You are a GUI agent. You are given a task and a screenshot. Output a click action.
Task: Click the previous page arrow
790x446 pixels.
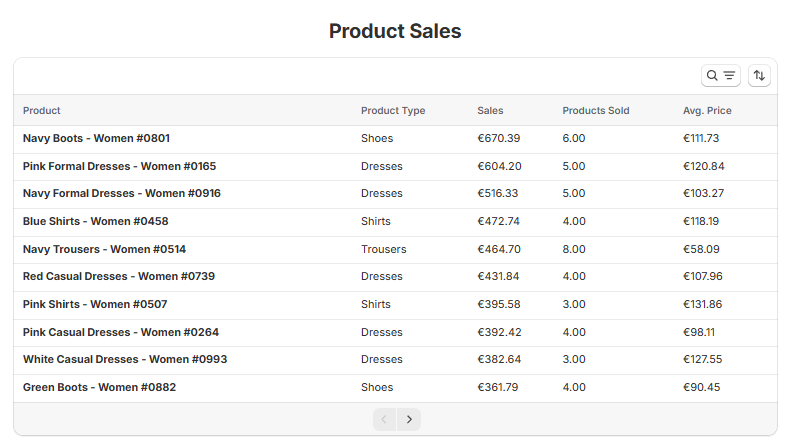(x=384, y=419)
